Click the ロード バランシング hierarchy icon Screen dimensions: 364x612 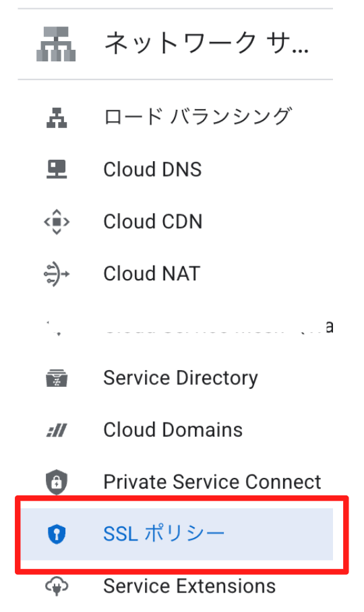(x=57, y=118)
